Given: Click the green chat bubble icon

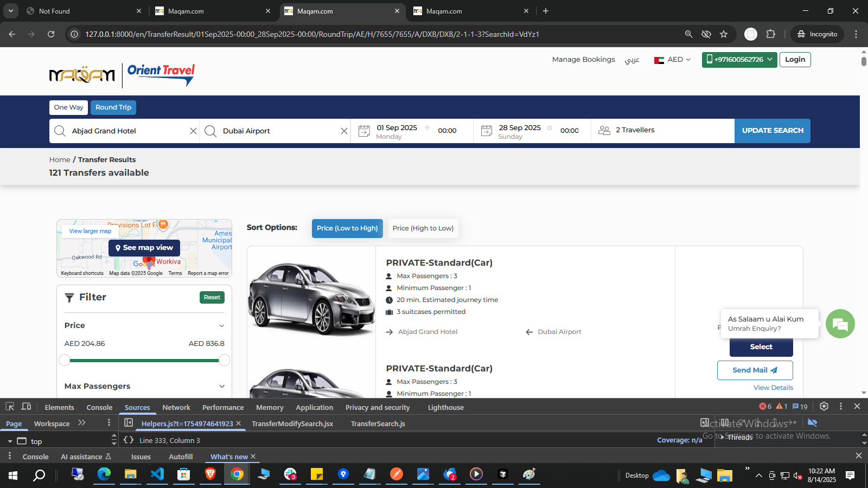Looking at the screenshot, I should 840,324.
